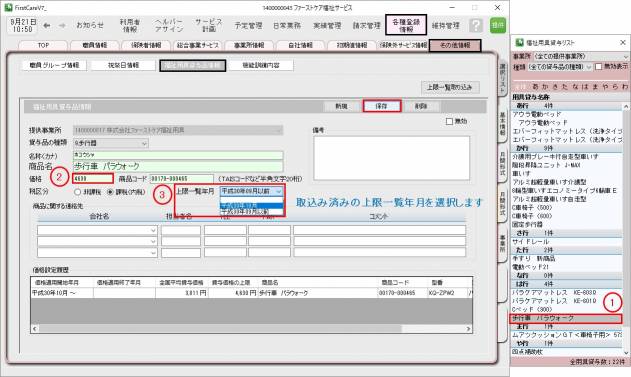Toggle the 無効表示 checkbox in list window

[x=598, y=67]
